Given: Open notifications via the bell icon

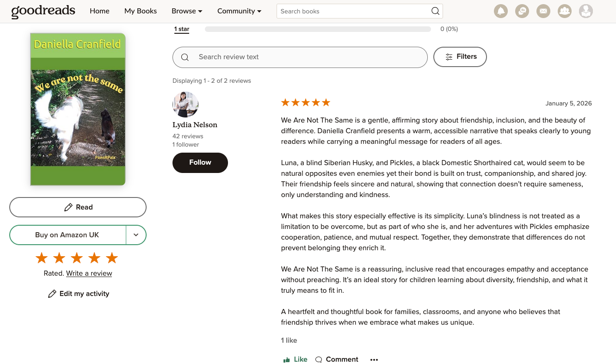Looking at the screenshot, I should (501, 11).
